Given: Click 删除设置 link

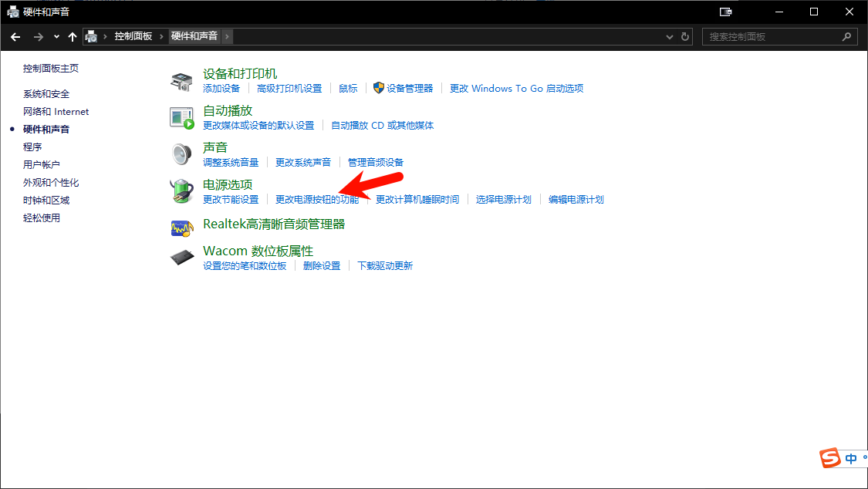Looking at the screenshot, I should [x=322, y=266].
